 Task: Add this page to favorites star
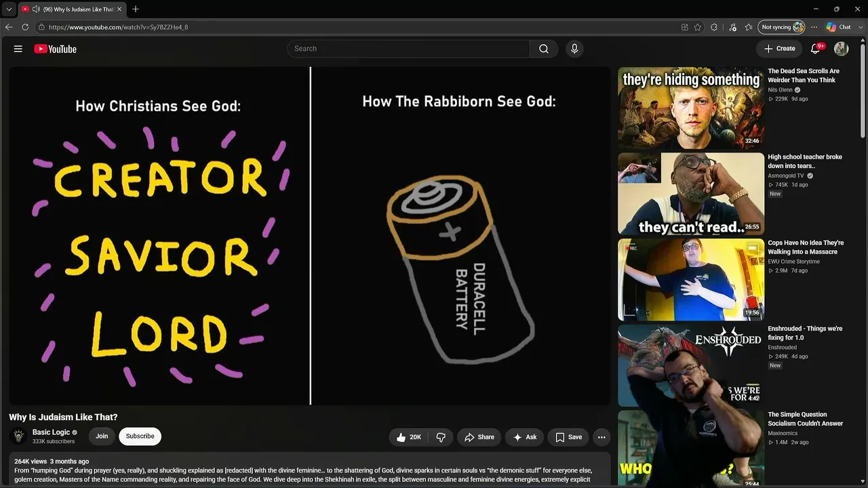(x=698, y=27)
